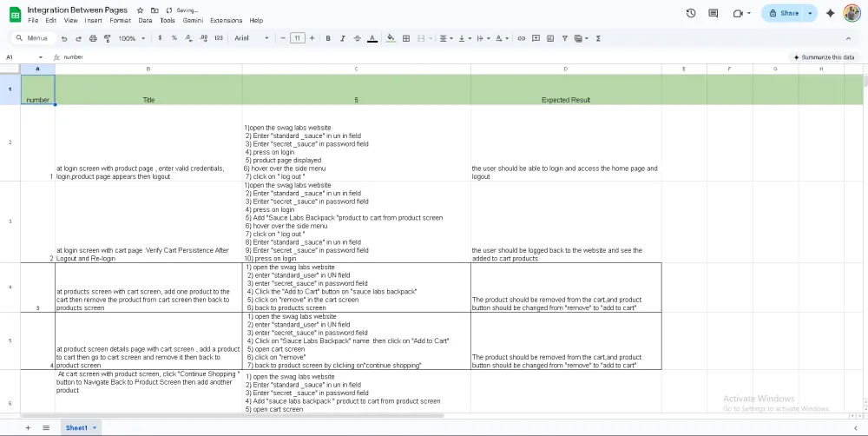
Task: Insert a comment from the toolbar
Action: pyautogui.click(x=536, y=38)
